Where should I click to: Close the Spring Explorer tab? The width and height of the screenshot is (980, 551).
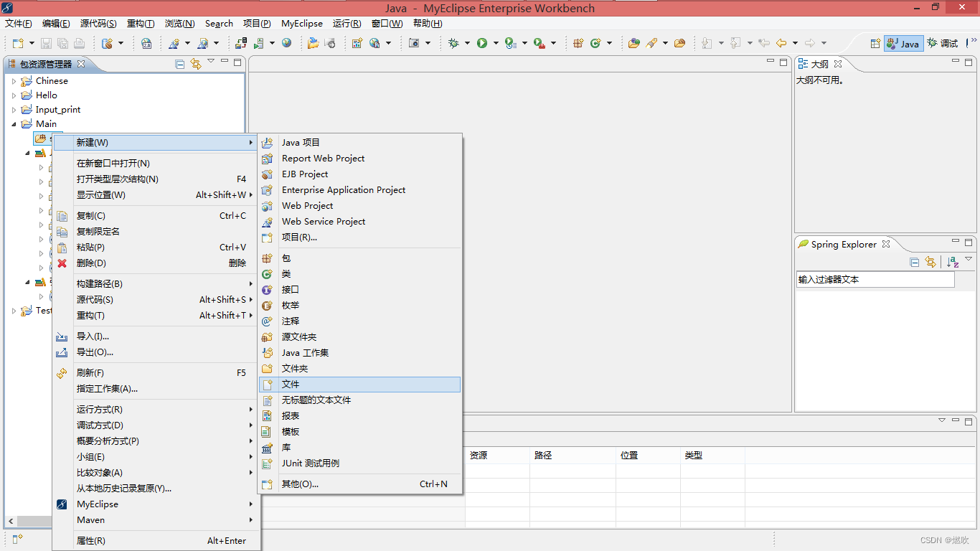tap(886, 244)
